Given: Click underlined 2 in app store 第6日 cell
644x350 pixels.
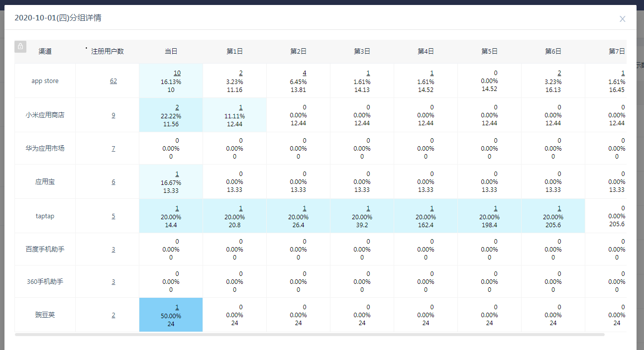Looking at the screenshot, I should (x=559, y=73).
